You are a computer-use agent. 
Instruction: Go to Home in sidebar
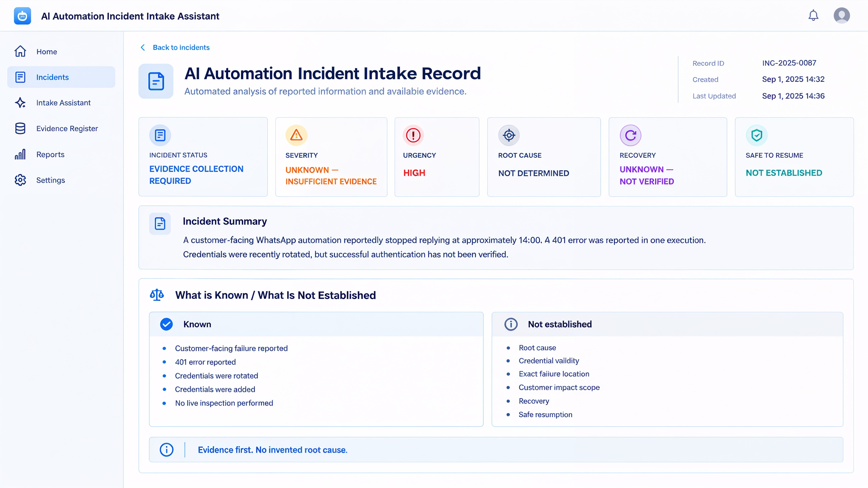[x=61, y=52]
